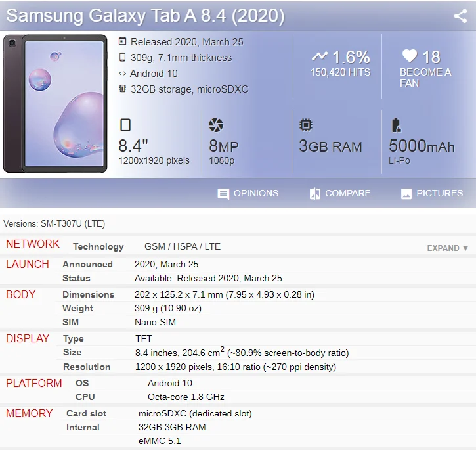476x450 pixels.
Task: Click the camera shutter icon
Action: pos(216,125)
